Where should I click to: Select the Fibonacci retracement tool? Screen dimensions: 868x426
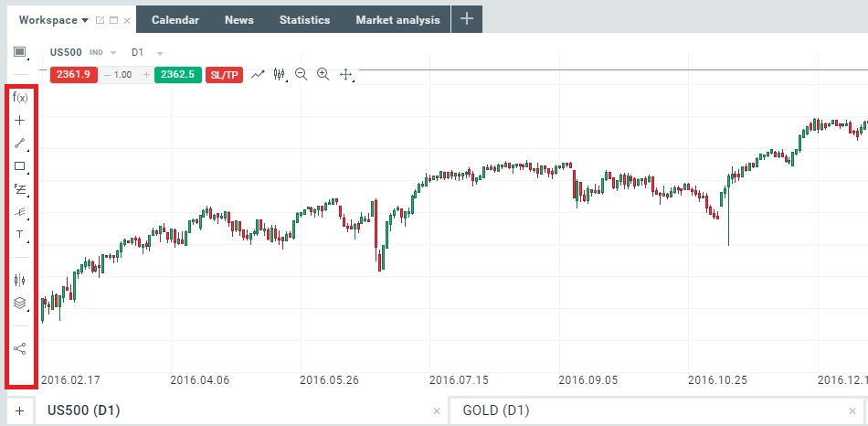click(x=19, y=189)
